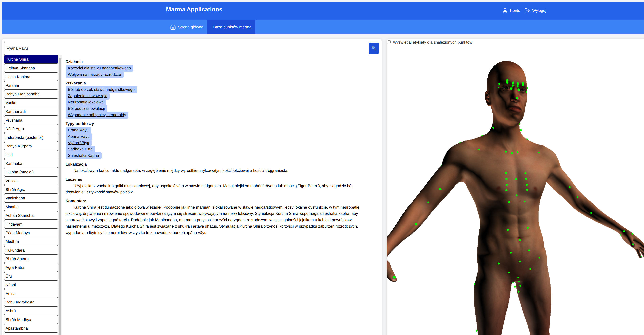Open the Baza punktów marma tab
Viewport: 644px width, 335px height.
coord(231,27)
